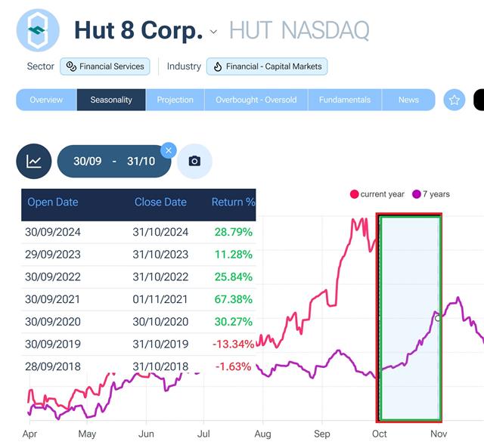
Task: Click the line chart view icon
Action: [x=34, y=161]
